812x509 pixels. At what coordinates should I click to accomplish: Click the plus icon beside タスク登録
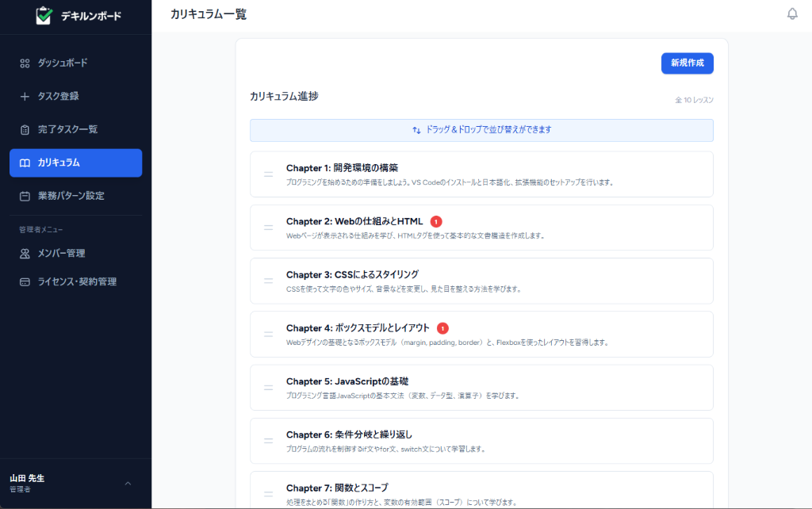(26, 97)
